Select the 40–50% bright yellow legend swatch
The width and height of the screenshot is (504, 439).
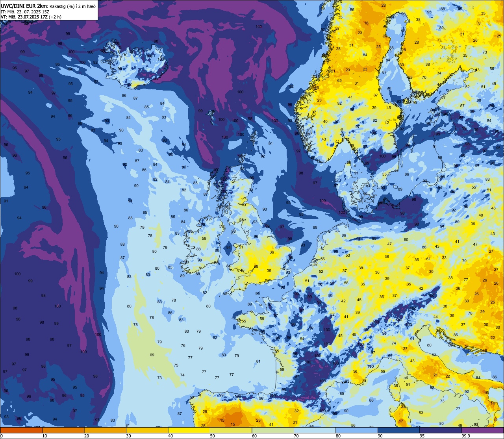point(189,430)
